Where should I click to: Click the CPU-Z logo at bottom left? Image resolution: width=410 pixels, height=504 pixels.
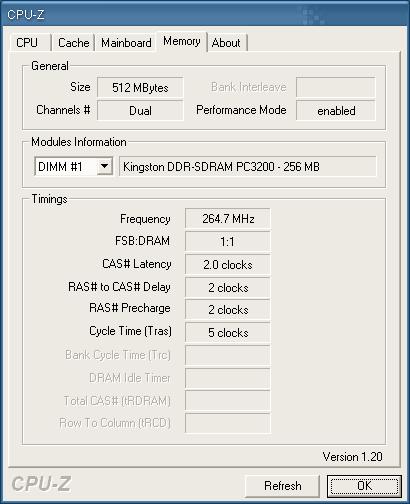[41, 483]
